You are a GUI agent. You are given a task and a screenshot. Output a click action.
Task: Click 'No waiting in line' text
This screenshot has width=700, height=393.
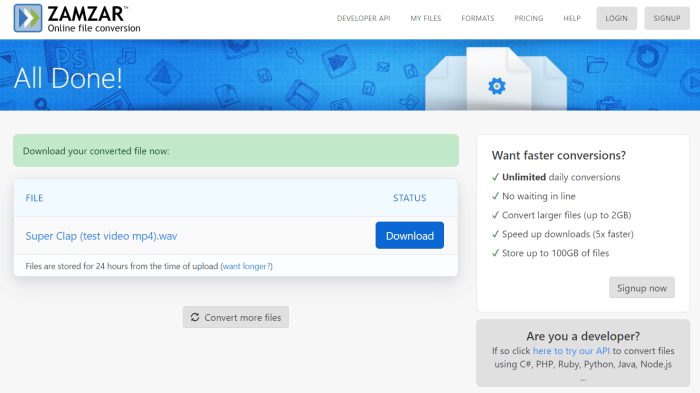click(x=538, y=196)
